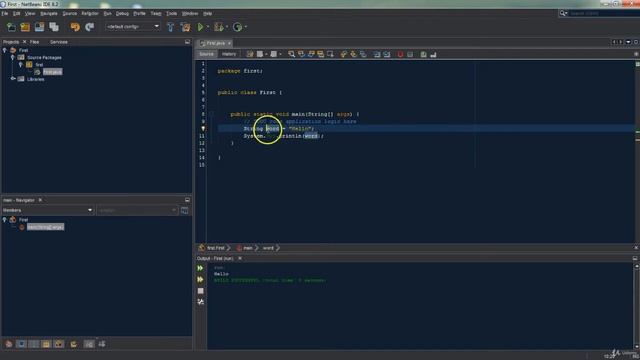Switch to Source view of the editor

206,54
